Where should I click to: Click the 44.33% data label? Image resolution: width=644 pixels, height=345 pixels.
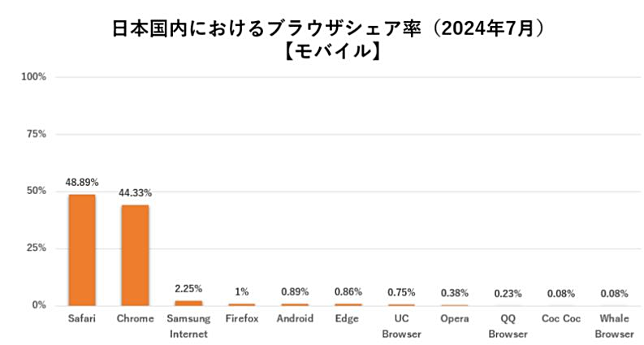click(x=135, y=193)
